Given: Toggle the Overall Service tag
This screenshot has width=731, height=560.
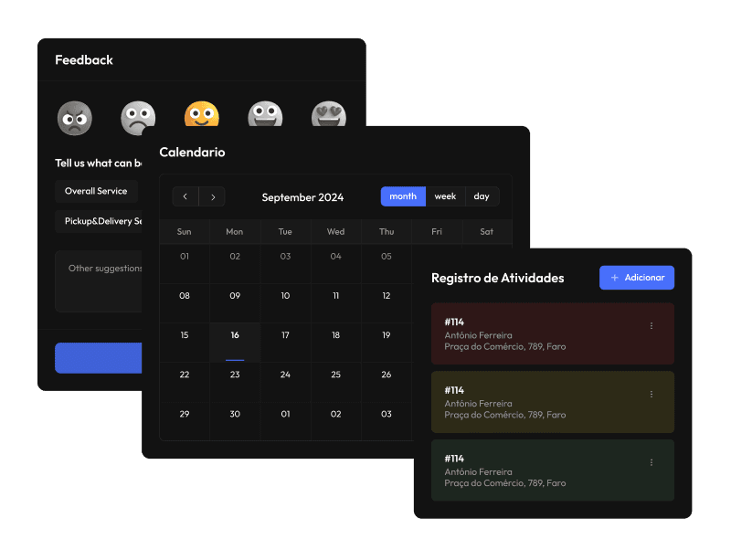Looking at the screenshot, I should pos(96,191).
